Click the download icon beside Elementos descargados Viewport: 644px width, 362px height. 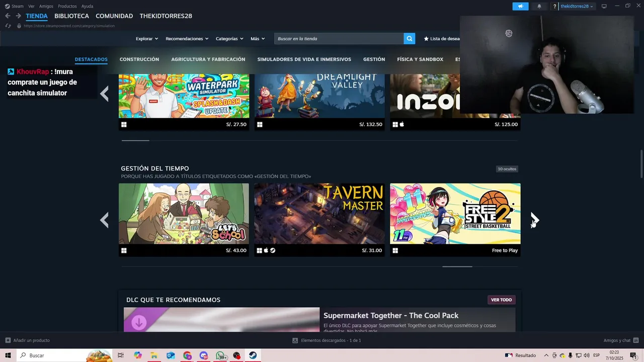(295, 340)
